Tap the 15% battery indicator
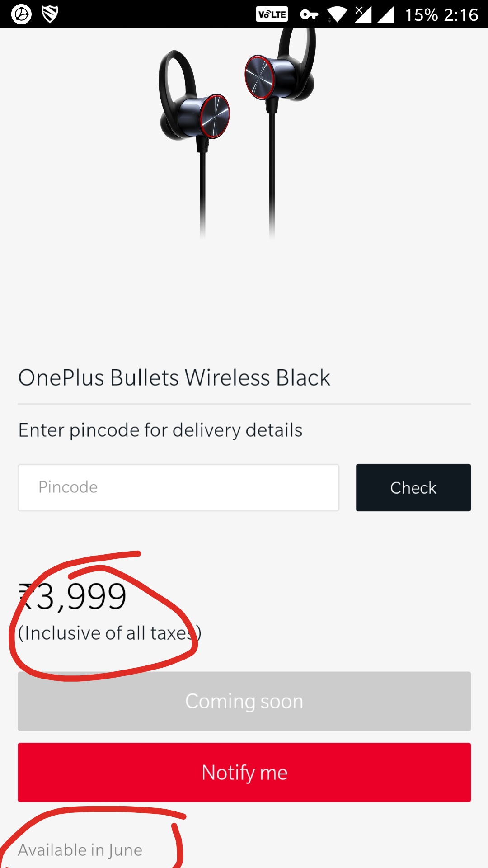 coord(421,15)
